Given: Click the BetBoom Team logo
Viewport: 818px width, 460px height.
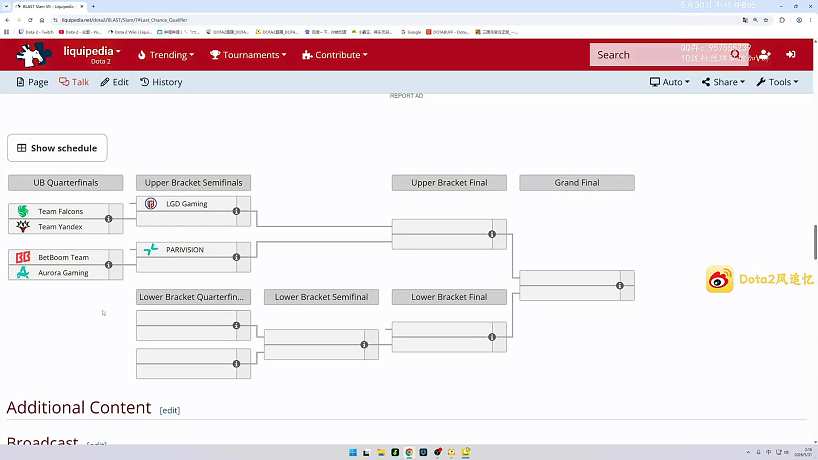Looking at the screenshot, I should 23,257.
